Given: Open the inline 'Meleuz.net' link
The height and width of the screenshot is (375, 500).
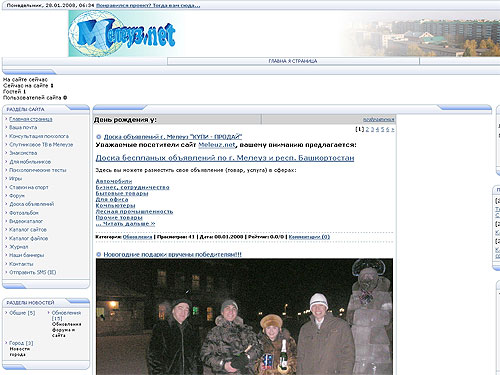Looking at the screenshot, I should coord(217,145).
